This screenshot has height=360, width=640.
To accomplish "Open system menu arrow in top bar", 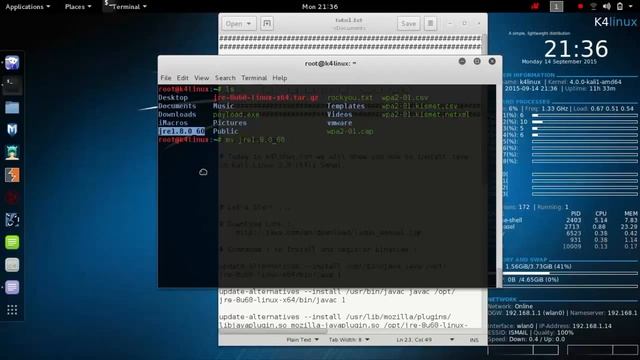I will pyautogui.click(x=632, y=6).
